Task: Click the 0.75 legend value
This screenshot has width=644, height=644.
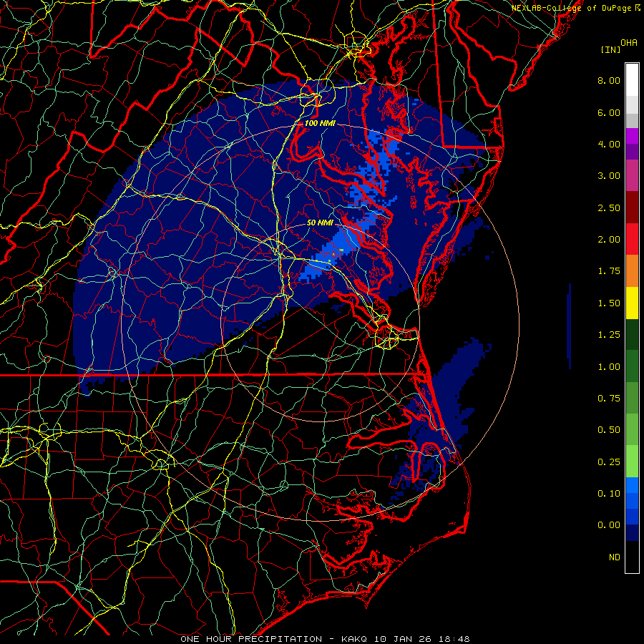Action: pos(609,399)
